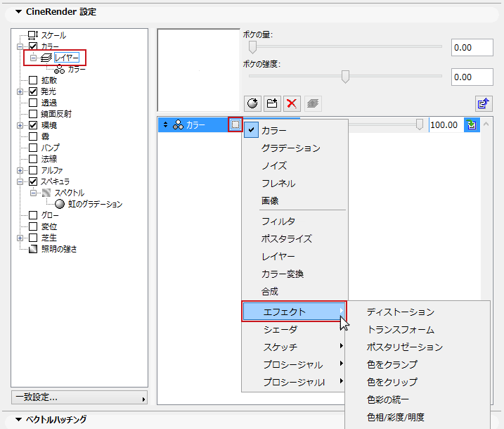
Task: Click the 照明の強さ gradient icon
Action: 33,249
